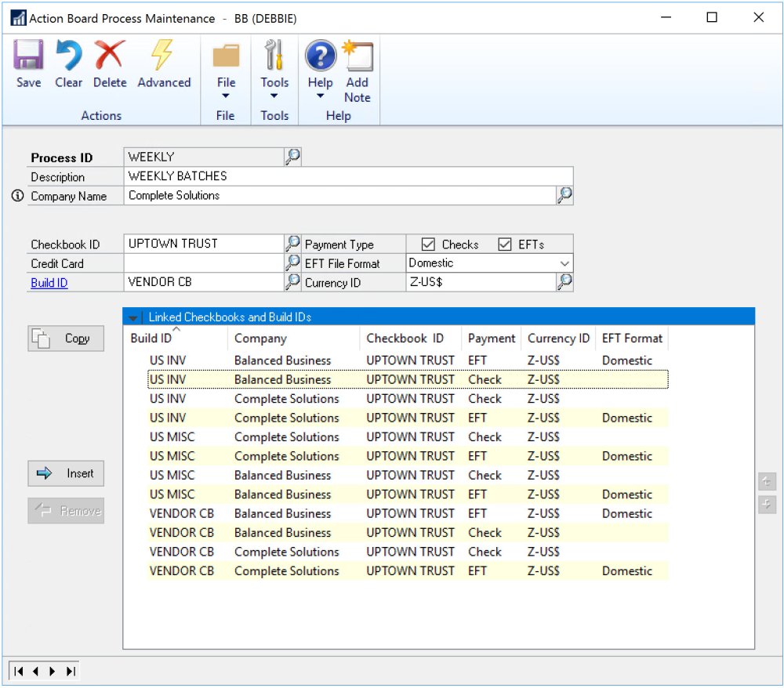Click the Checkbook ID lookup magnifier
The image size is (784, 688).
[292, 244]
